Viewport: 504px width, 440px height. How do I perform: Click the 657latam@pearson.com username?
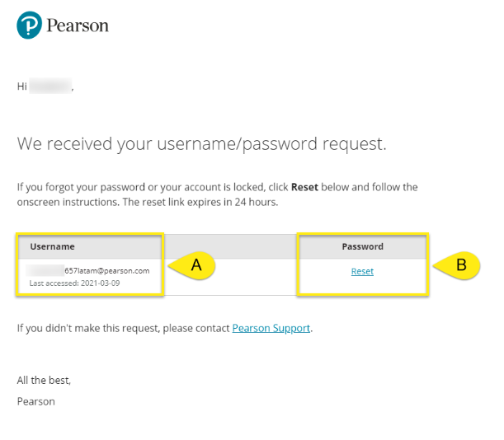click(107, 271)
